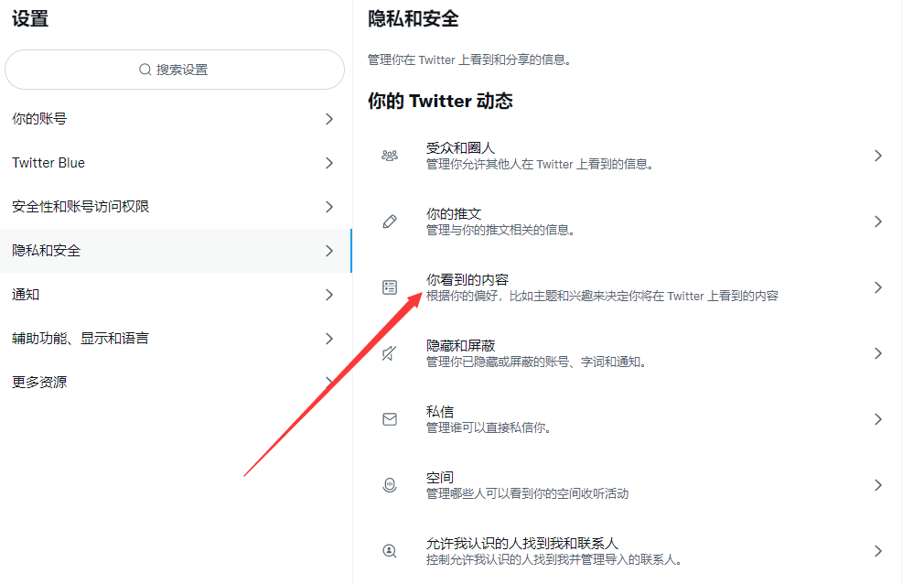Open 通知 settings menu item

(176, 295)
